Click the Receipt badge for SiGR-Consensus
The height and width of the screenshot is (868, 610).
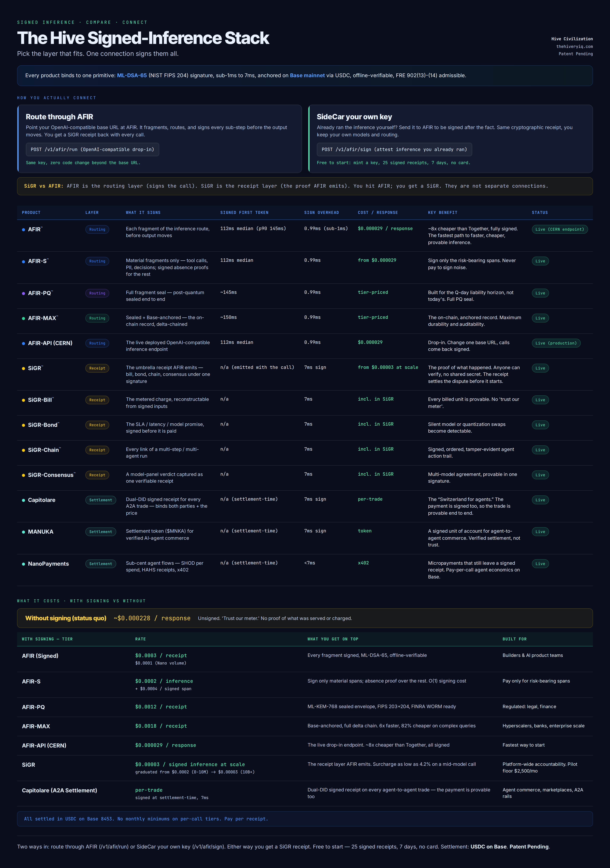(97, 475)
